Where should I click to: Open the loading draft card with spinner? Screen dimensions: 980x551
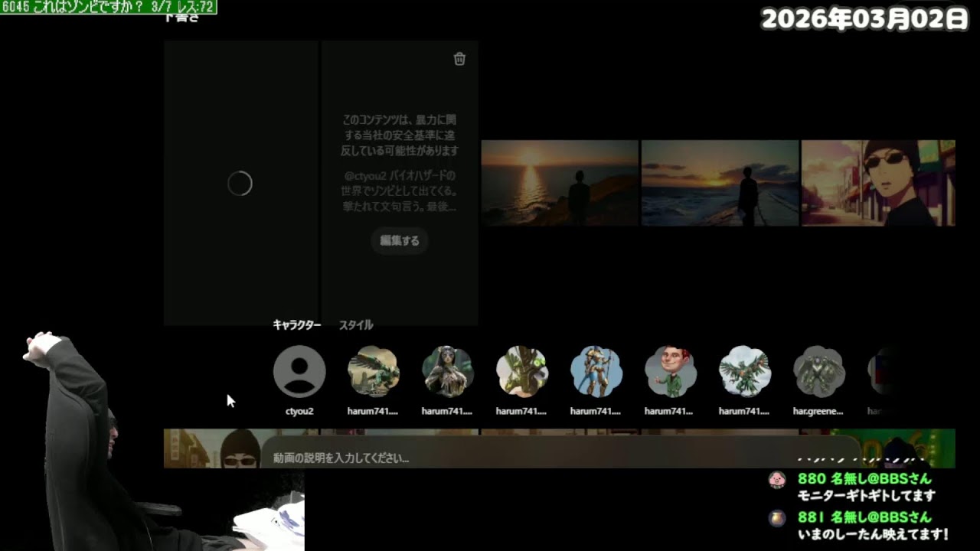pos(240,183)
